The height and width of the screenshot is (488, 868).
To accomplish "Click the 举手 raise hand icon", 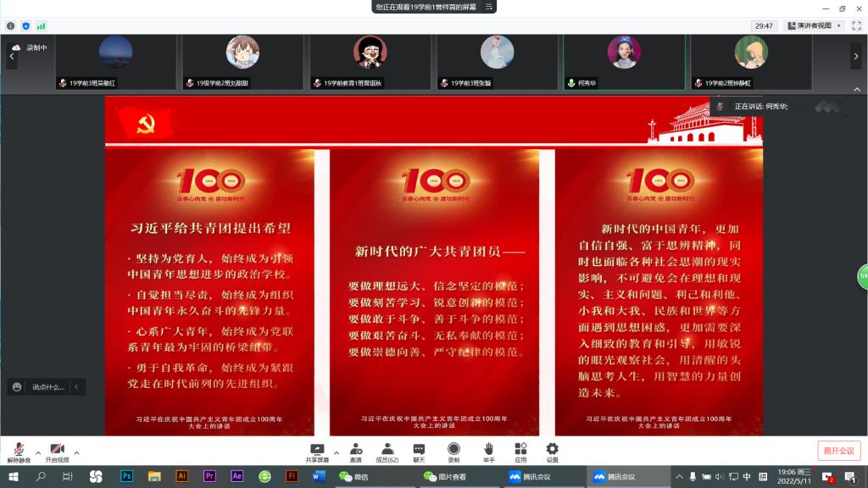I will [x=489, y=449].
